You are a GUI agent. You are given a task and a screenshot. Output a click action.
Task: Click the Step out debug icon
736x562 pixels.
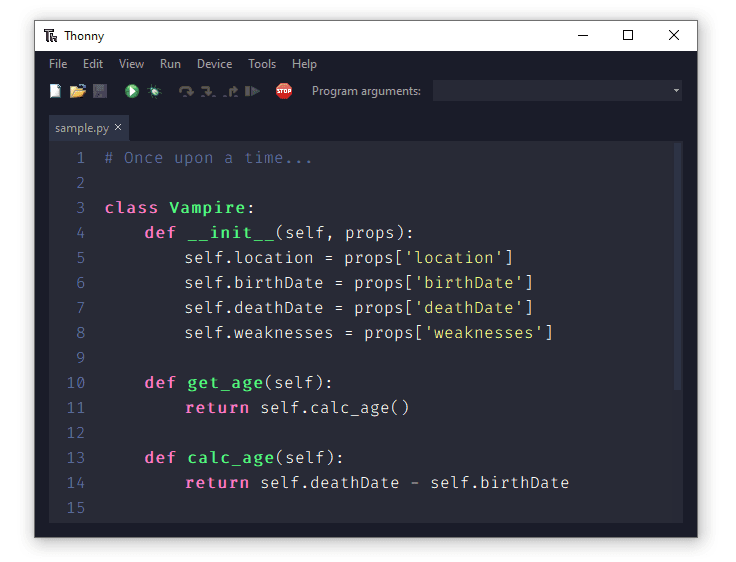[230, 91]
